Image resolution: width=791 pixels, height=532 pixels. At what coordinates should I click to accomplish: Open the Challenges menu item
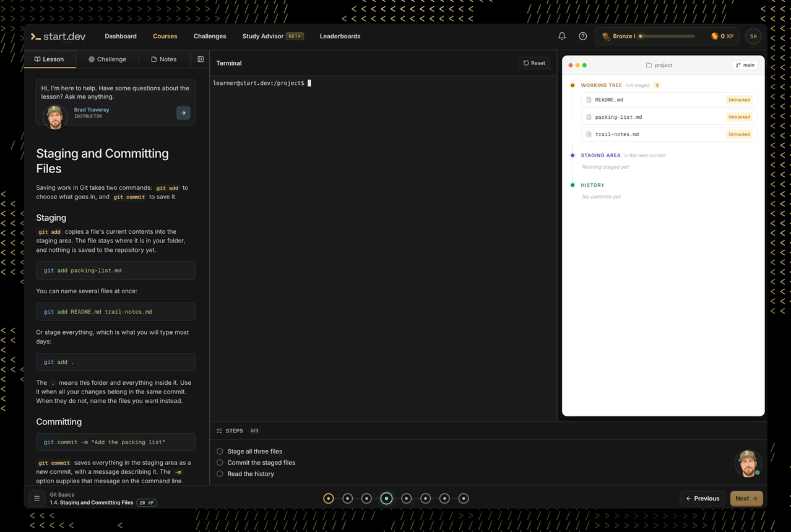(x=210, y=36)
